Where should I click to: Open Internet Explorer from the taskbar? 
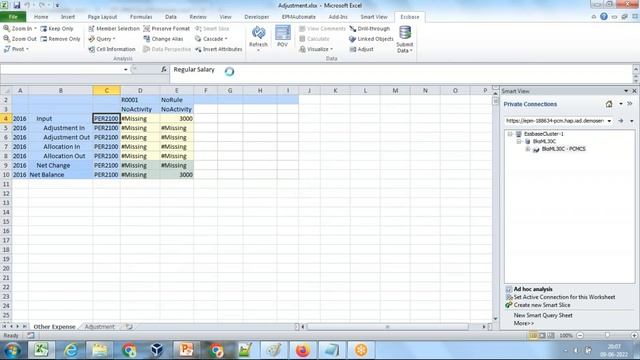click(71, 350)
